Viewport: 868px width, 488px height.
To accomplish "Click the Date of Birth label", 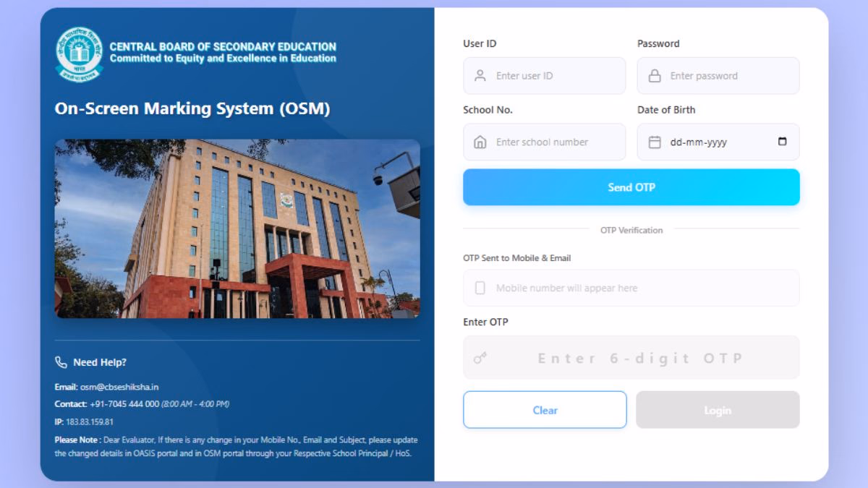I will pos(666,110).
